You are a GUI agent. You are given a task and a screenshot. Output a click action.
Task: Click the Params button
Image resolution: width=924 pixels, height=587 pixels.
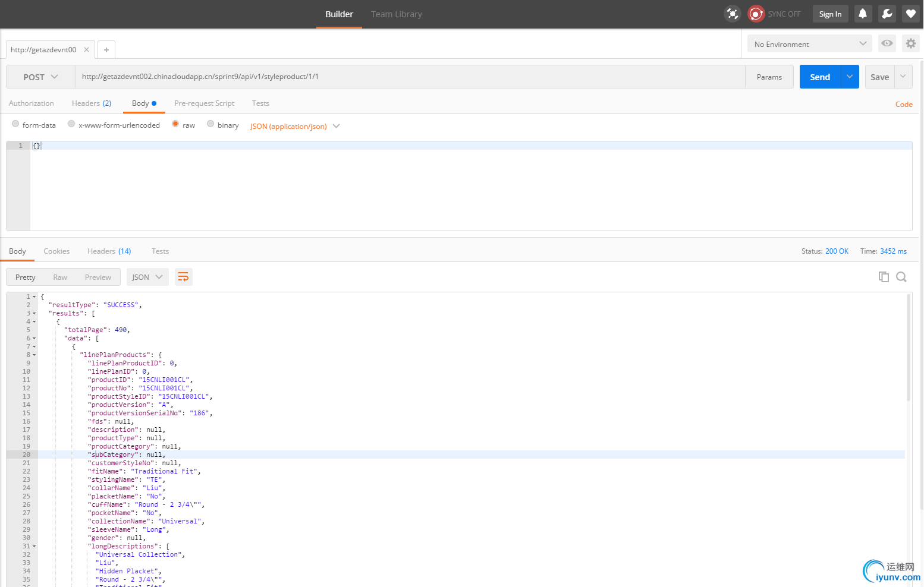pyautogui.click(x=769, y=77)
